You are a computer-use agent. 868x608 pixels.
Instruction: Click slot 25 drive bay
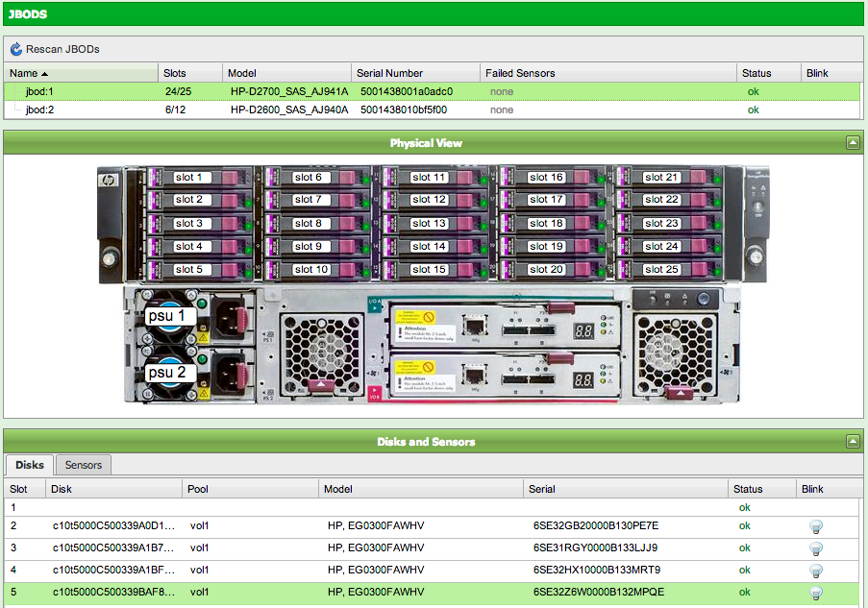[661, 270]
